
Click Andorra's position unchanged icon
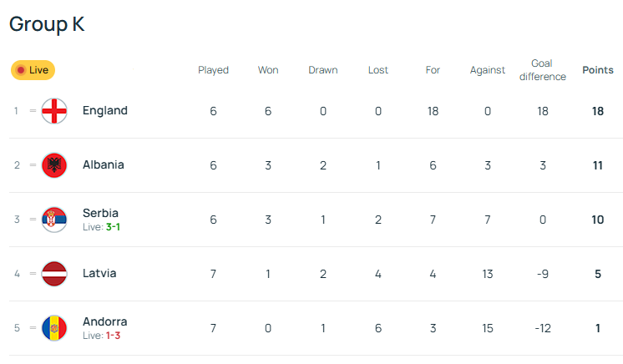click(x=33, y=328)
